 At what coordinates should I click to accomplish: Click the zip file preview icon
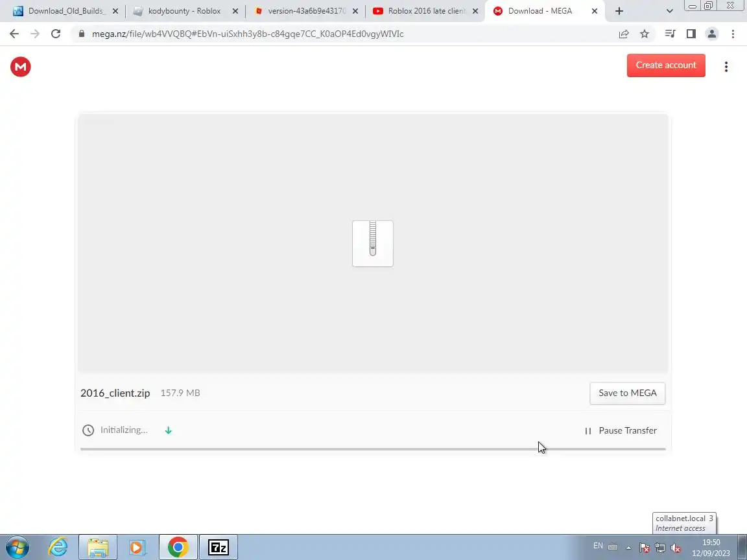(373, 243)
